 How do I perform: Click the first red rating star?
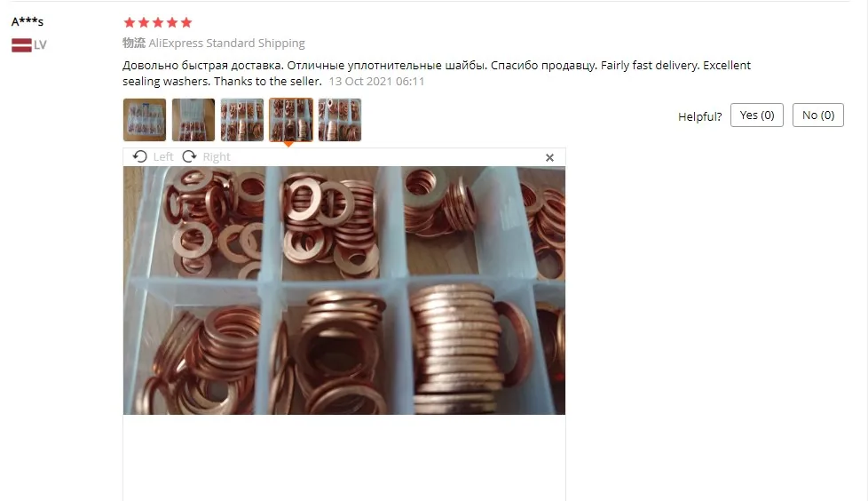pos(130,23)
